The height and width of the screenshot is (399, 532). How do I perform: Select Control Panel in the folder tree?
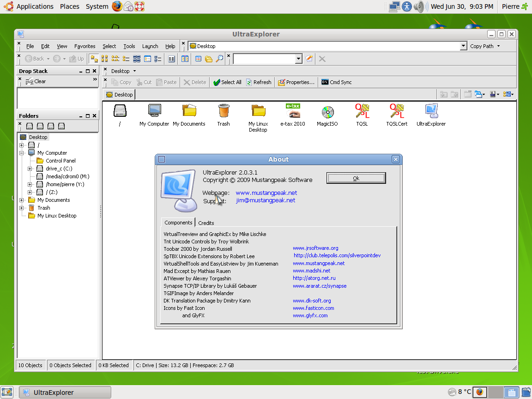(60, 161)
